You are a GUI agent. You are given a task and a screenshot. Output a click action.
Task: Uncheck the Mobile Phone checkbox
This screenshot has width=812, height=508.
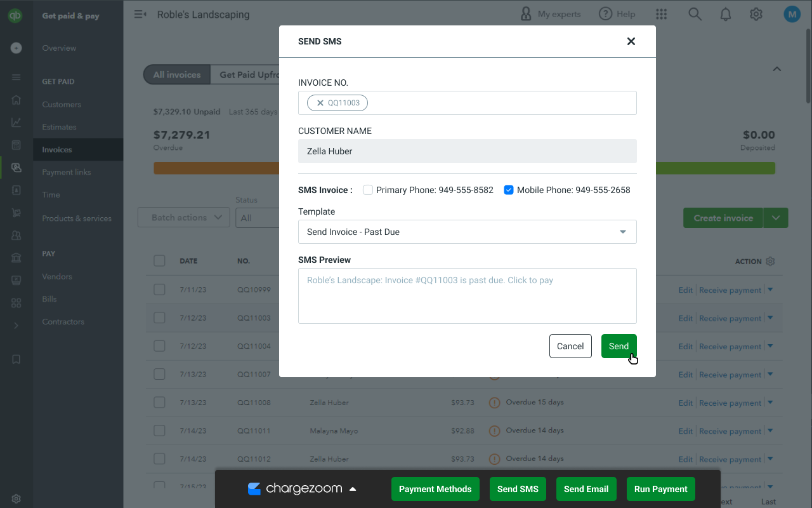509,190
